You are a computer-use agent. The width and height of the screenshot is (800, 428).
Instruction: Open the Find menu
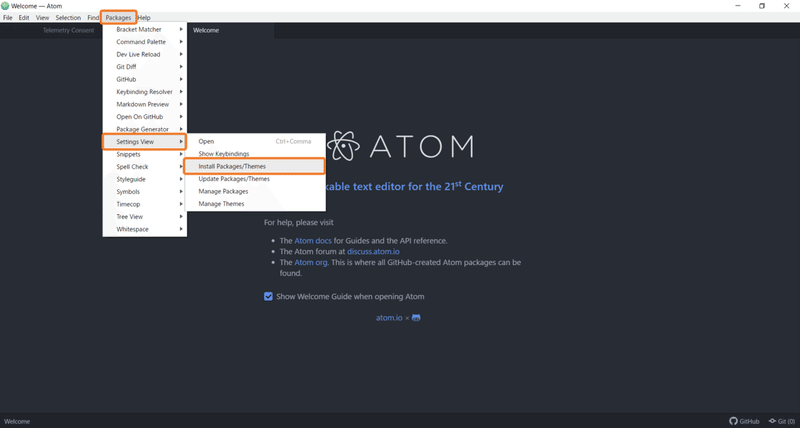pos(93,17)
